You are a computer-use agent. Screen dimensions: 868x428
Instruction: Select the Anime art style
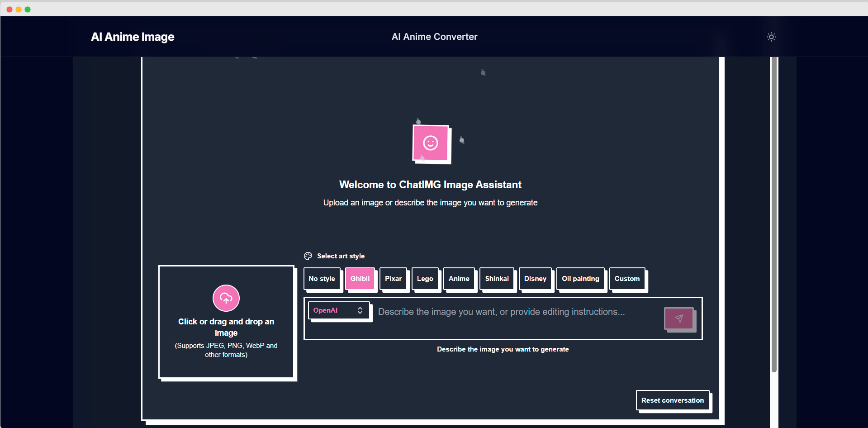[x=459, y=279]
